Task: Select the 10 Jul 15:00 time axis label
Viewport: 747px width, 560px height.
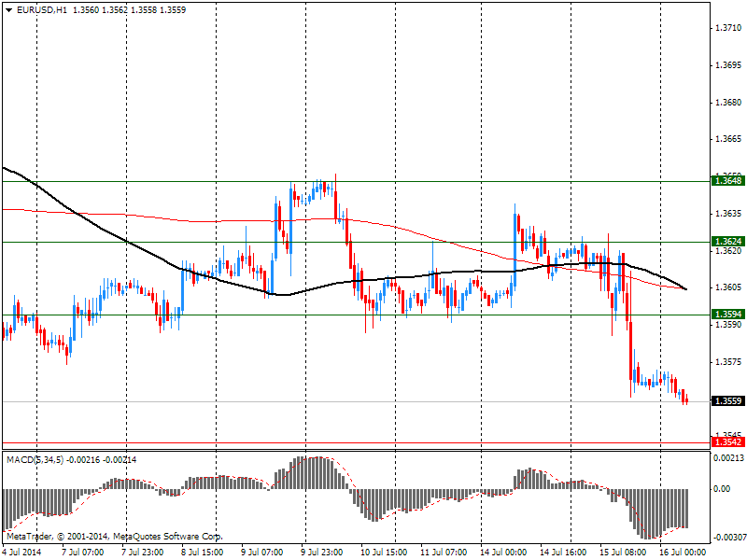Action: coord(384,553)
